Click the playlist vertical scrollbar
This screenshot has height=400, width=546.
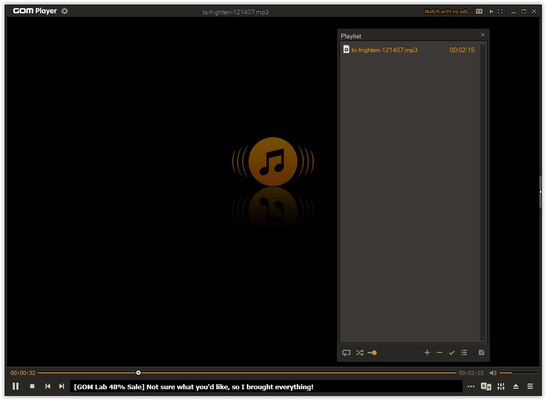[x=483, y=192]
